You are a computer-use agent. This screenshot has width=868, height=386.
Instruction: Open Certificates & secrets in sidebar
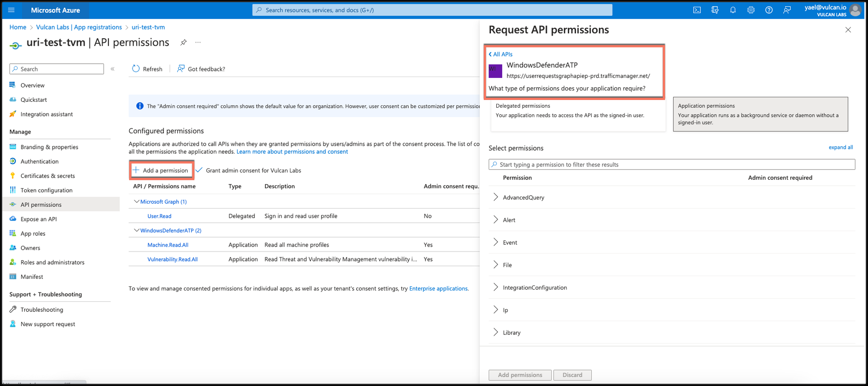pos(47,176)
